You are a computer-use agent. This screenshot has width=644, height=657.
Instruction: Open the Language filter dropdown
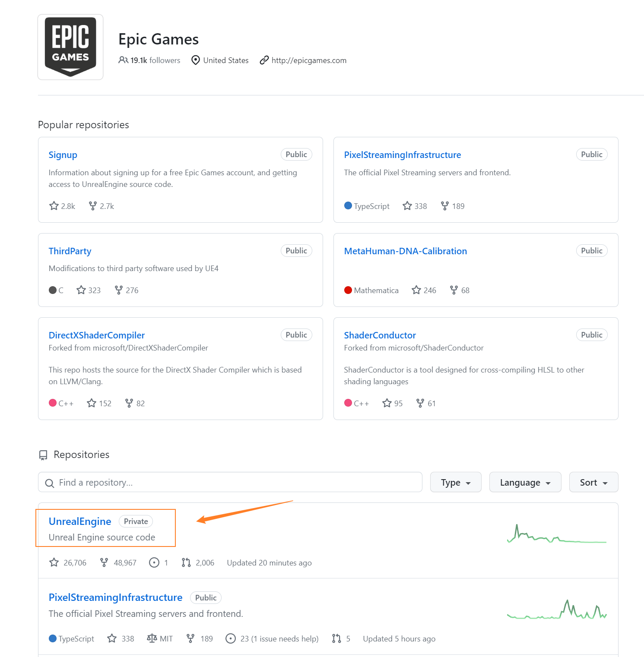(525, 482)
